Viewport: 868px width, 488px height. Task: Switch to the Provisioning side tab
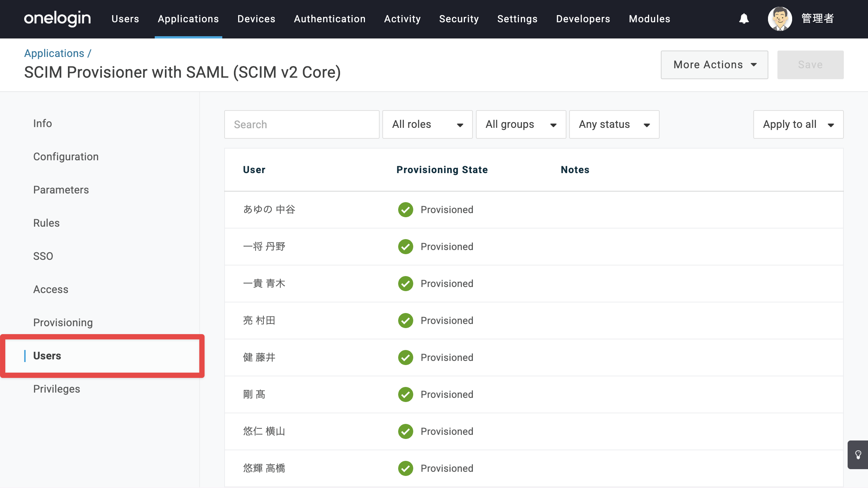(x=63, y=323)
